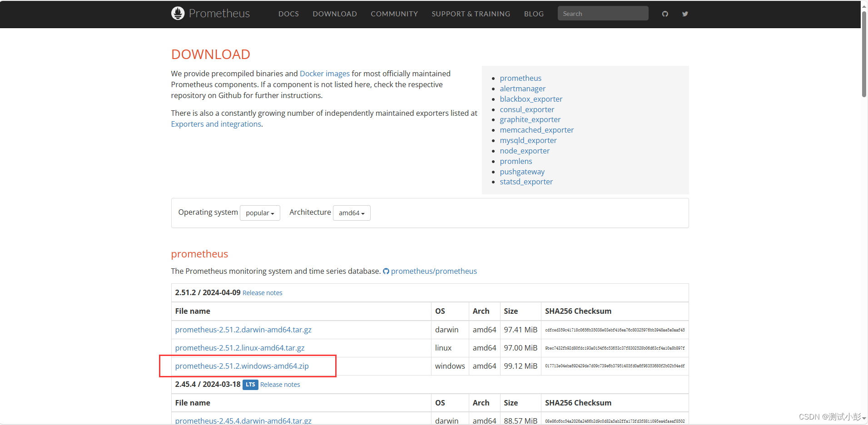Select SUPPORT & TRAINING in navbar

(x=471, y=14)
